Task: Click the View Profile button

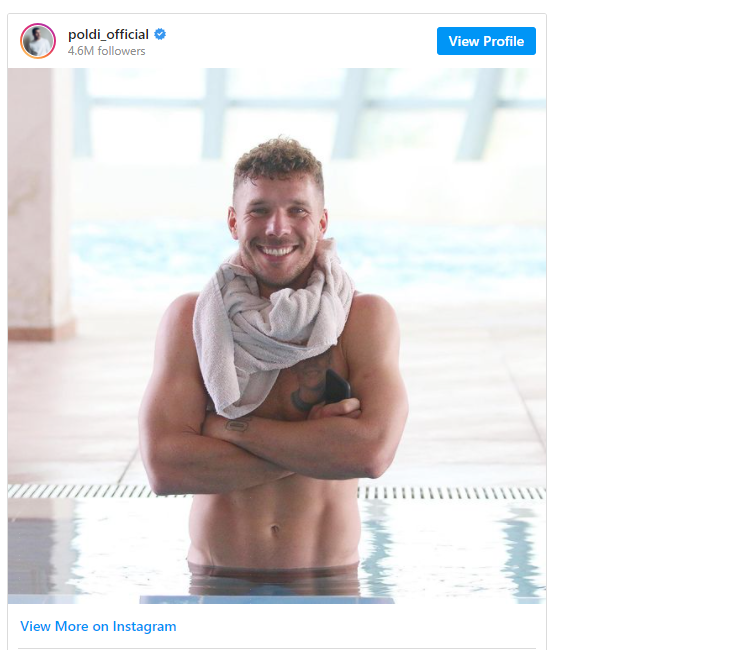Action: (x=486, y=41)
